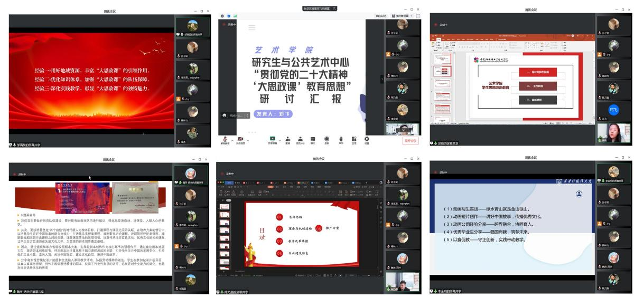
Task: Open the Invite (邀请) icon in meeting toolbar
Action: point(287,139)
